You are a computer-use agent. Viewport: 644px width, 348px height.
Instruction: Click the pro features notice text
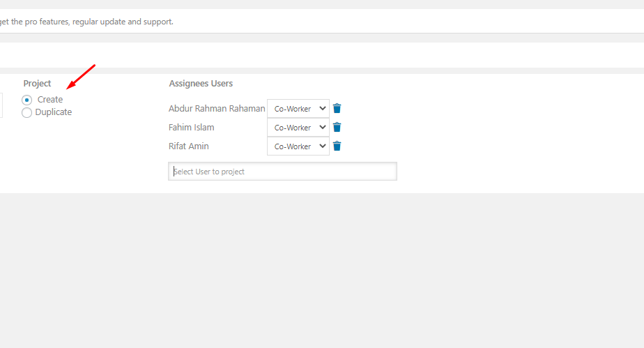click(86, 22)
